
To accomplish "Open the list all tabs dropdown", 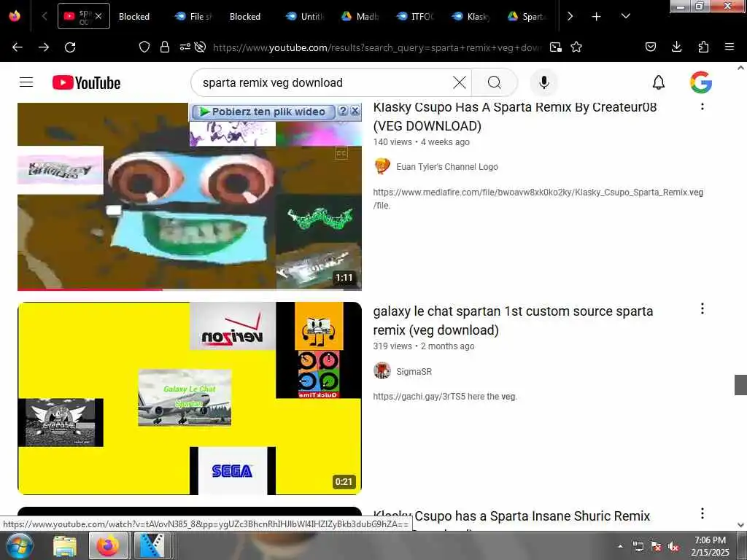I will (626, 16).
